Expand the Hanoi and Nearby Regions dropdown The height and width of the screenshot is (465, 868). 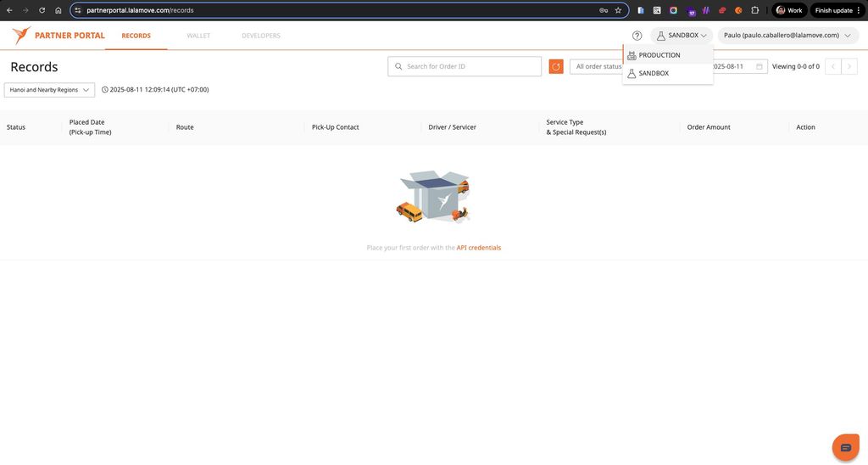pyautogui.click(x=49, y=90)
